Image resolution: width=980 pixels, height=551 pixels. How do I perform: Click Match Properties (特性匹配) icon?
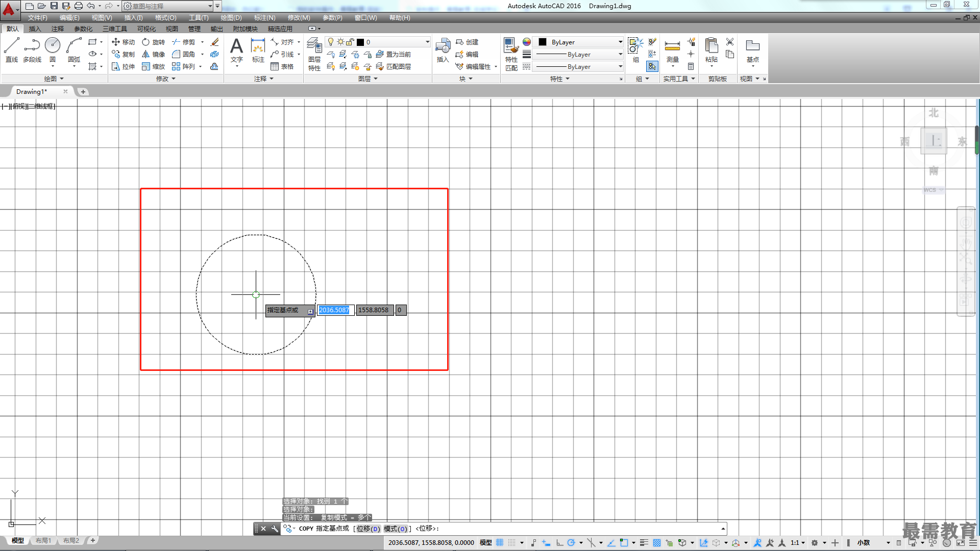(x=511, y=54)
